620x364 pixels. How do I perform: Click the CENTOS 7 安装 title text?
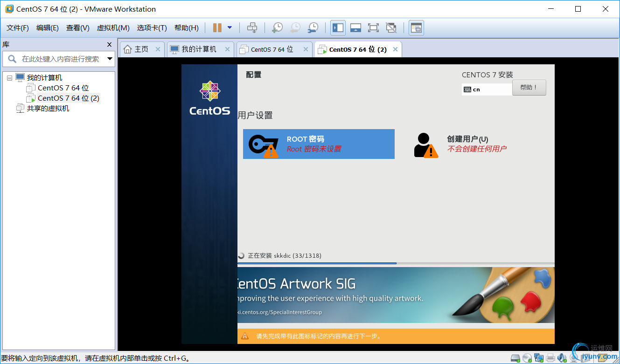tap(488, 75)
